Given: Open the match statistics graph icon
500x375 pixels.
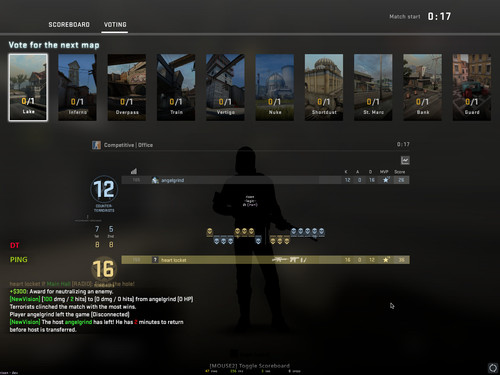Looking at the screenshot, I should coord(405,160).
